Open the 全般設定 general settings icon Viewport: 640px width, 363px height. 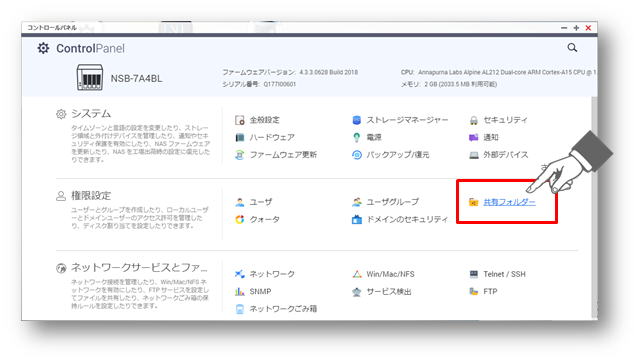(240, 120)
